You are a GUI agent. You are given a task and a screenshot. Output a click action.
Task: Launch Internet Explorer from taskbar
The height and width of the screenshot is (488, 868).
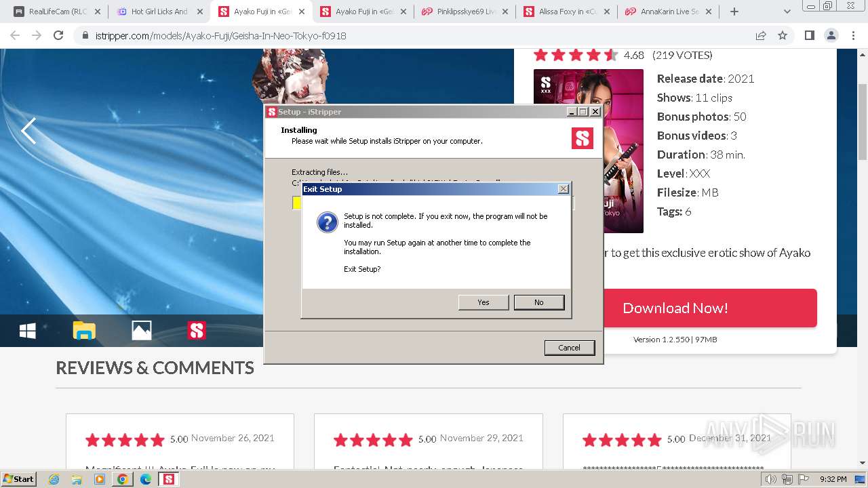54,479
